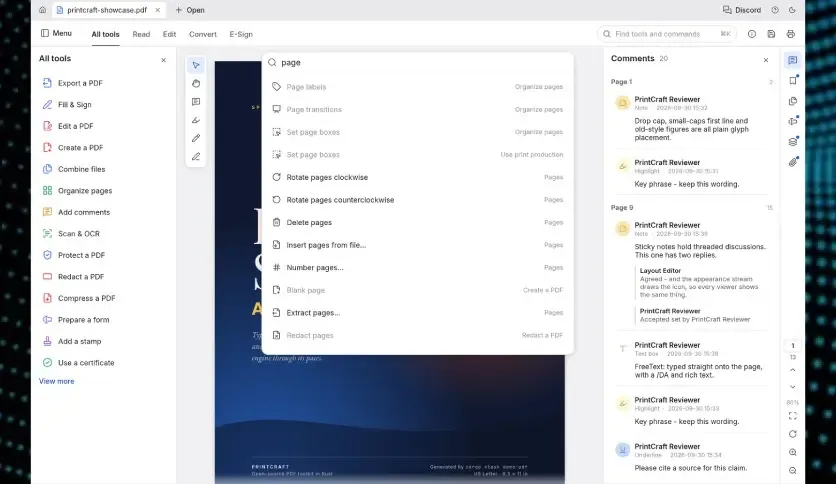This screenshot has width=836, height=484.
Task: Choose Page labels command
Action: pyautogui.click(x=417, y=87)
